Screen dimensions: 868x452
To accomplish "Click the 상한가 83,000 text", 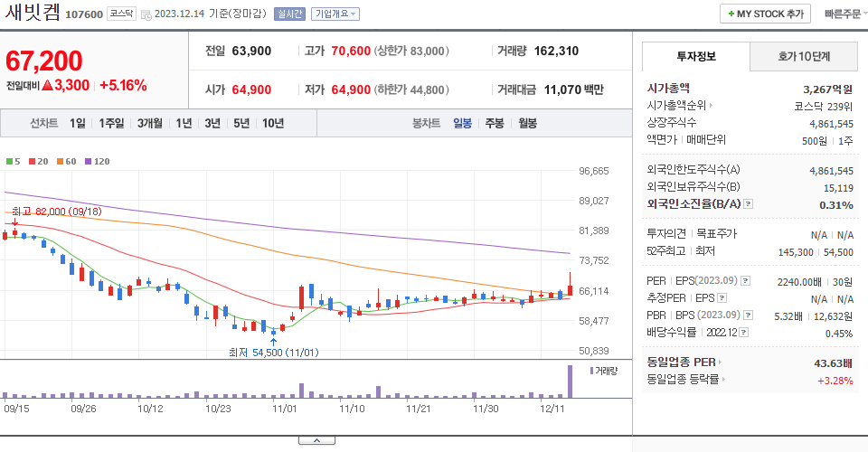I will [x=411, y=51].
